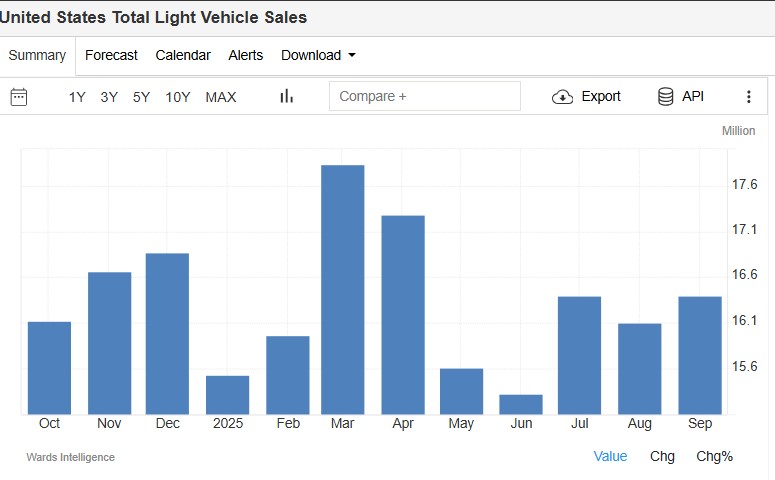Screen dimensions: 775x480
Task: Open the Summary tab
Action: click(x=37, y=56)
